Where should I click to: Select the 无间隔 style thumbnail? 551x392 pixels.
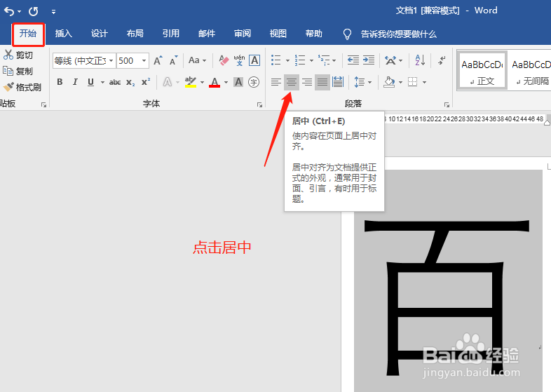[530, 70]
